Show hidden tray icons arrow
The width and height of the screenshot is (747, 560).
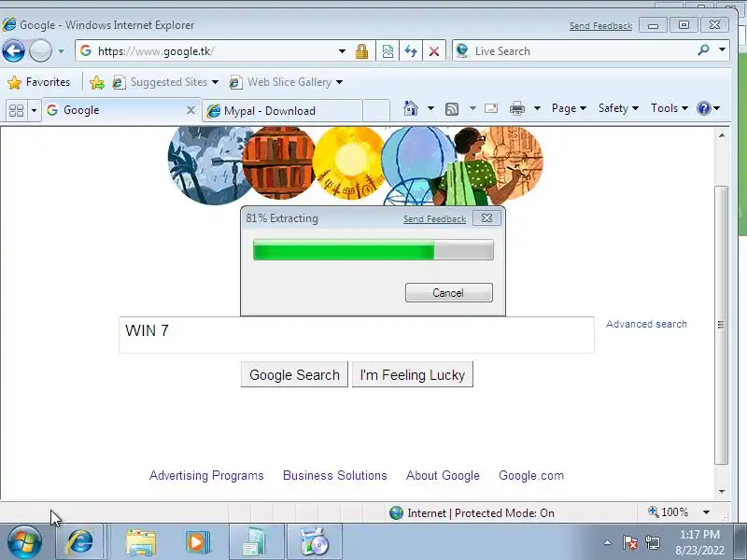coord(608,542)
